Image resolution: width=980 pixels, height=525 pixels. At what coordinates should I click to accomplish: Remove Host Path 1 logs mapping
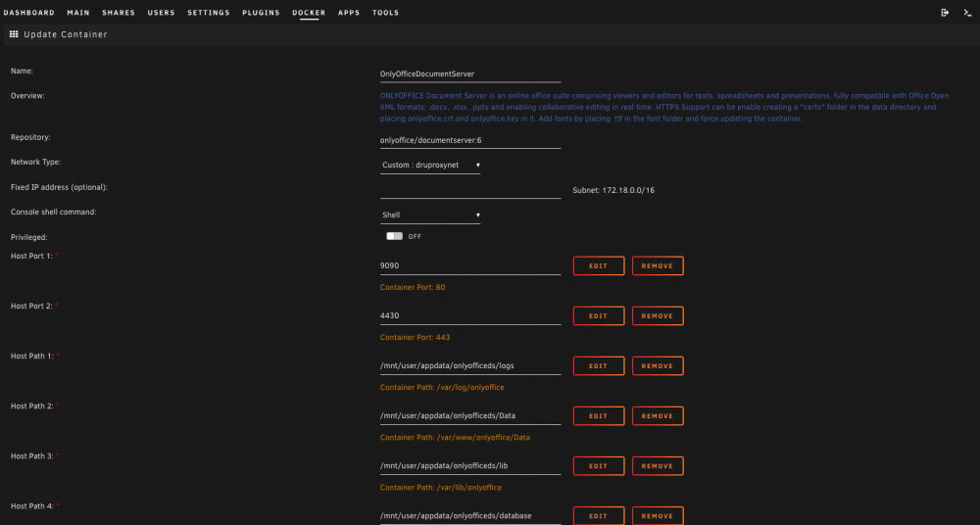(658, 365)
